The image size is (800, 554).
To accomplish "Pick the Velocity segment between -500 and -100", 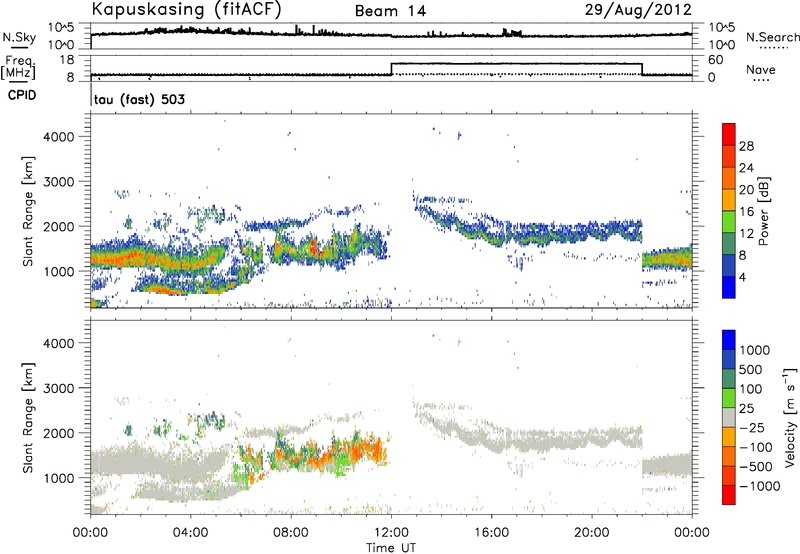I will 729,456.
